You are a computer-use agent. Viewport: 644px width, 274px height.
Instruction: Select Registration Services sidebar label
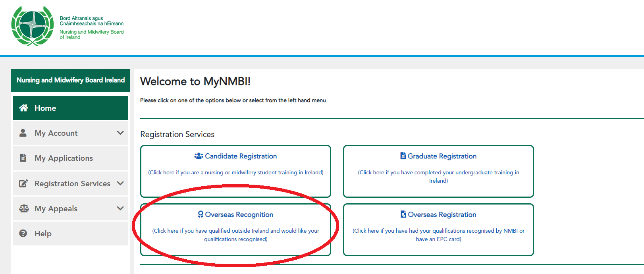pyautogui.click(x=72, y=183)
